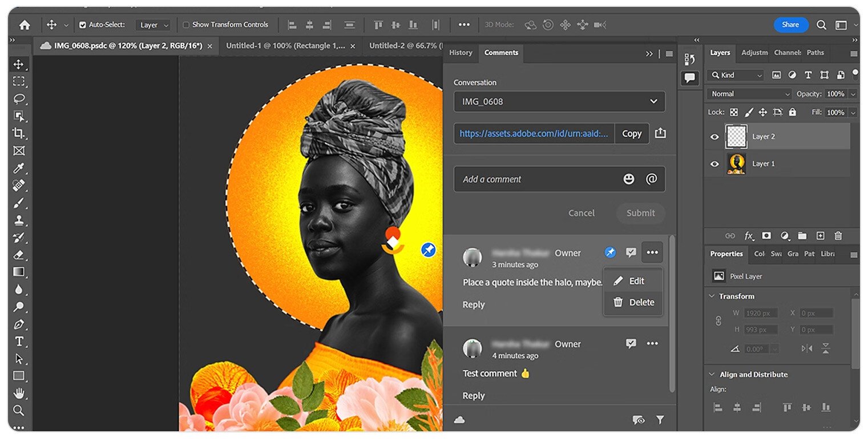Viewport: 868px width, 441px height.
Task: Hide Layer 2 using eye icon
Action: [x=714, y=137]
